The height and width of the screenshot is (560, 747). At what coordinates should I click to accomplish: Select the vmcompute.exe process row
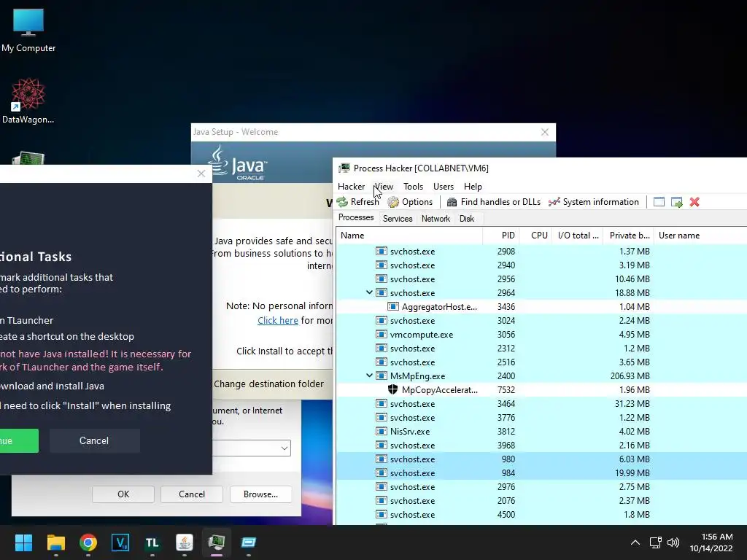tap(541, 334)
